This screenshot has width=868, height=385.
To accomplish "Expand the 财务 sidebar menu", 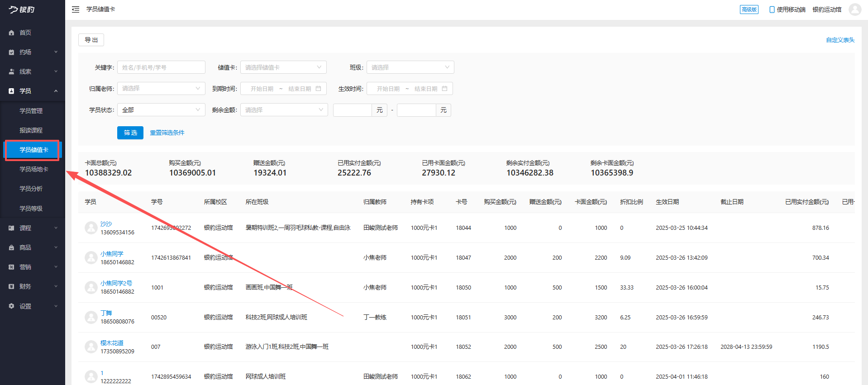I will coord(33,286).
